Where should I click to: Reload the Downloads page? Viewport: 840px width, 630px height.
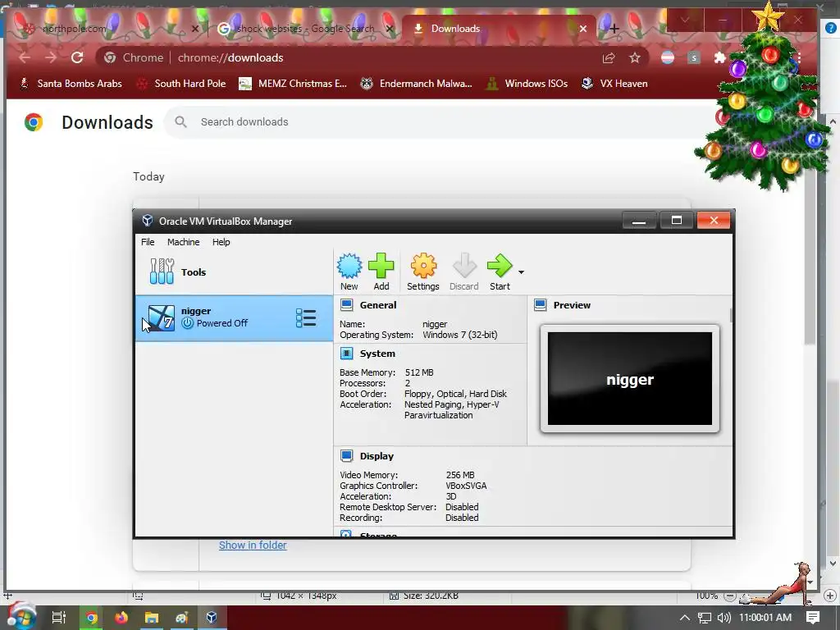pyautogui.click(x=77, y=58)
